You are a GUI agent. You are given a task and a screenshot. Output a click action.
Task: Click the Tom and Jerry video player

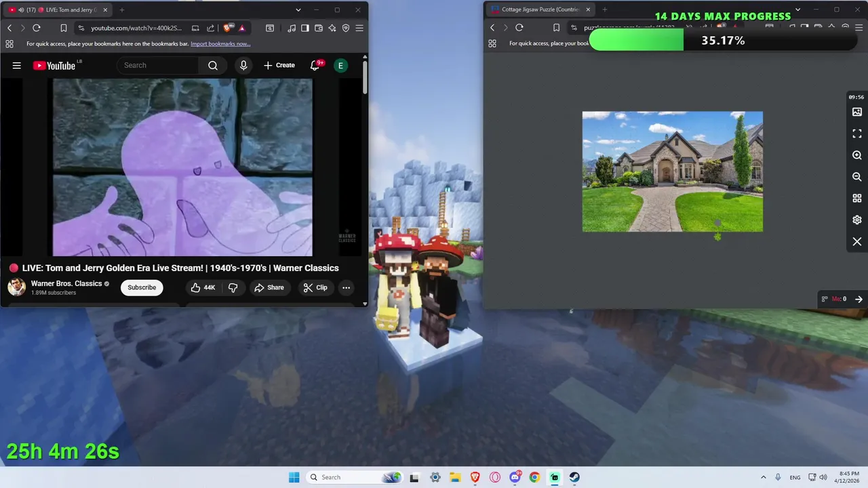coord(182,167)
